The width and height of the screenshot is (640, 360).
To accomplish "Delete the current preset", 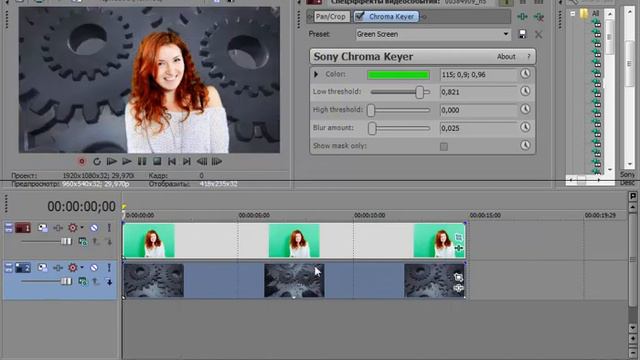I will tap(539, 34).
